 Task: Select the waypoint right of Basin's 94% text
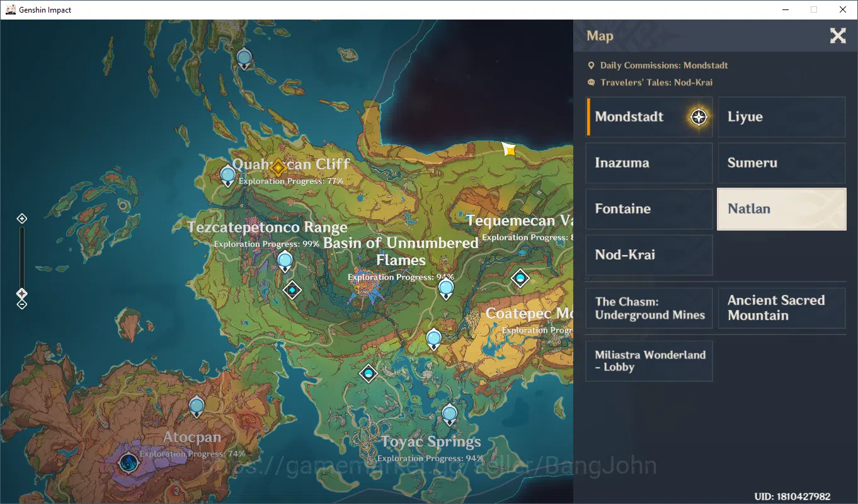(446, 289)
